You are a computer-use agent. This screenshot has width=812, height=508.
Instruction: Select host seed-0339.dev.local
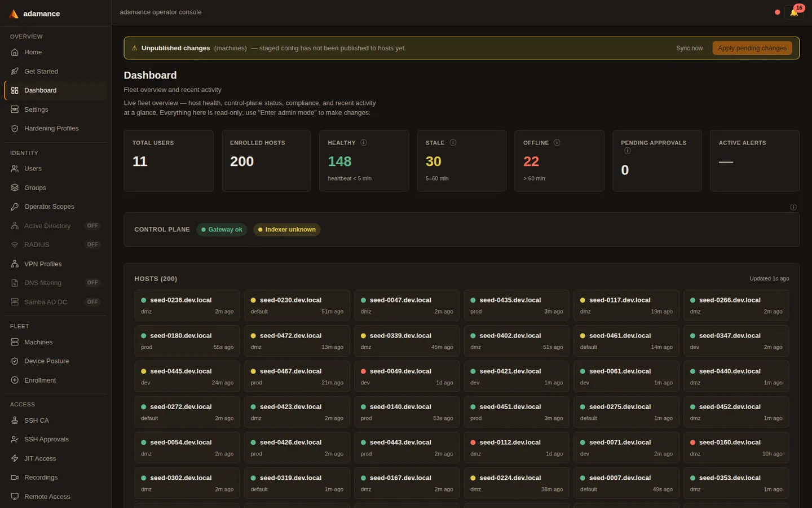(407, 341)
